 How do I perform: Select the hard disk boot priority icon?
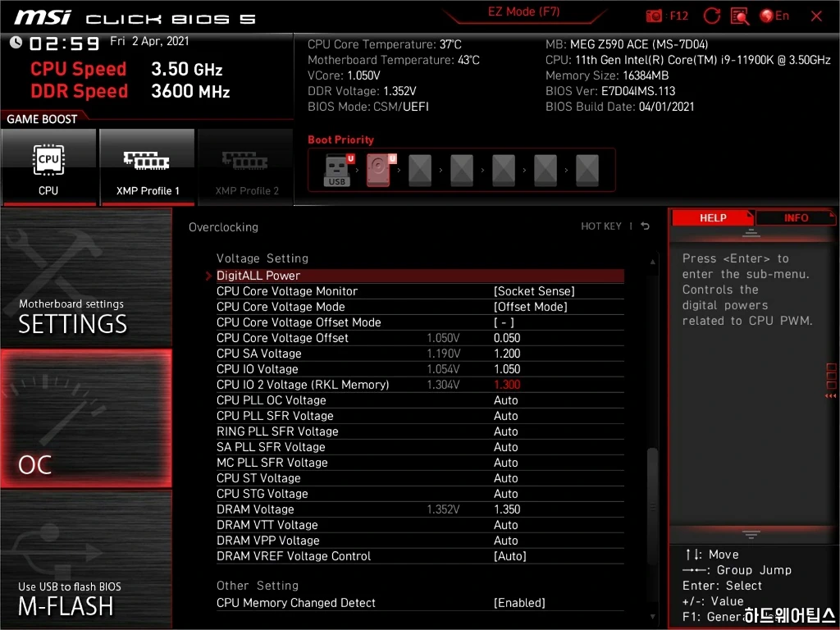[379, 171]
